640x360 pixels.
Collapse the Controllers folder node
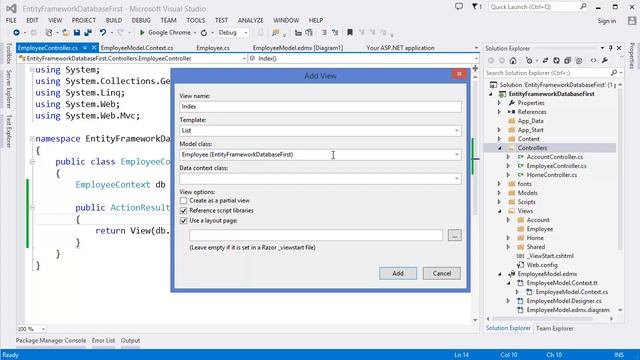500,148
